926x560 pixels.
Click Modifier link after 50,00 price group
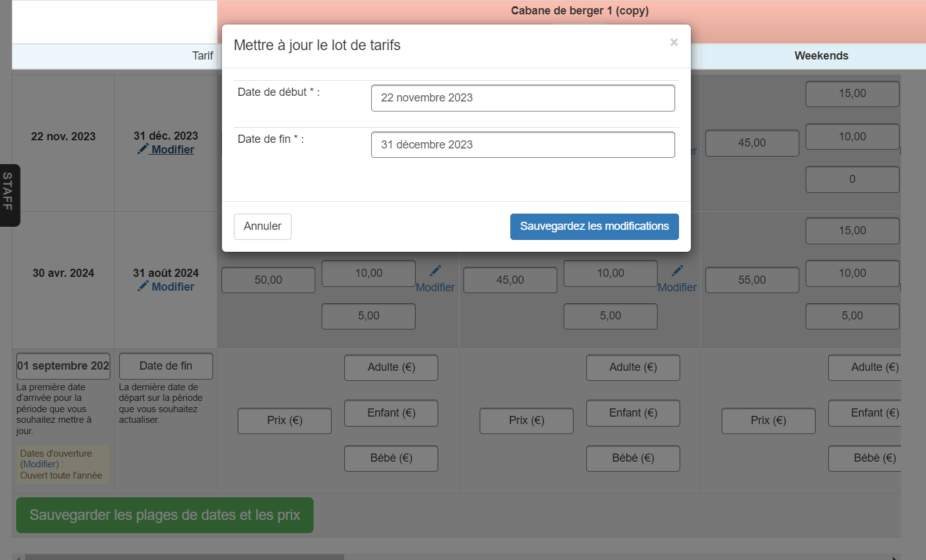435,288
